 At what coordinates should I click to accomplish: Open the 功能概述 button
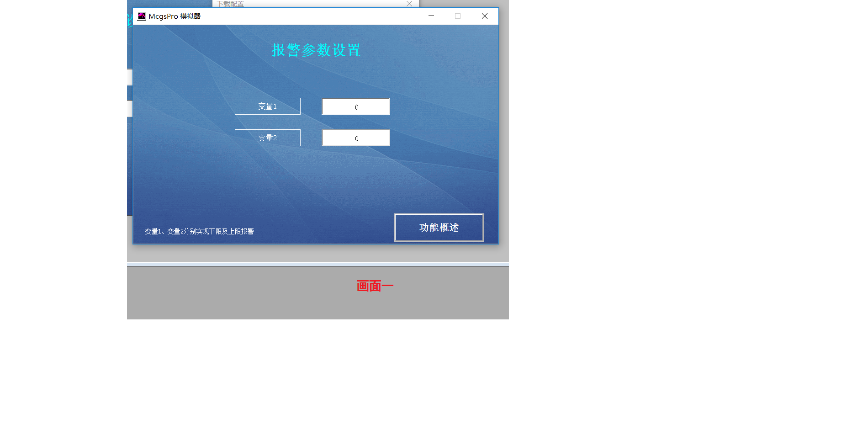coord(439,228)
